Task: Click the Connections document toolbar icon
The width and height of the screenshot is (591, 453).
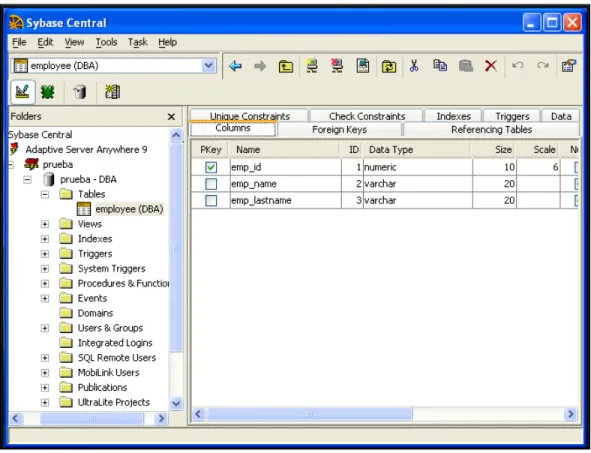Action: click(x=363, y=66)
